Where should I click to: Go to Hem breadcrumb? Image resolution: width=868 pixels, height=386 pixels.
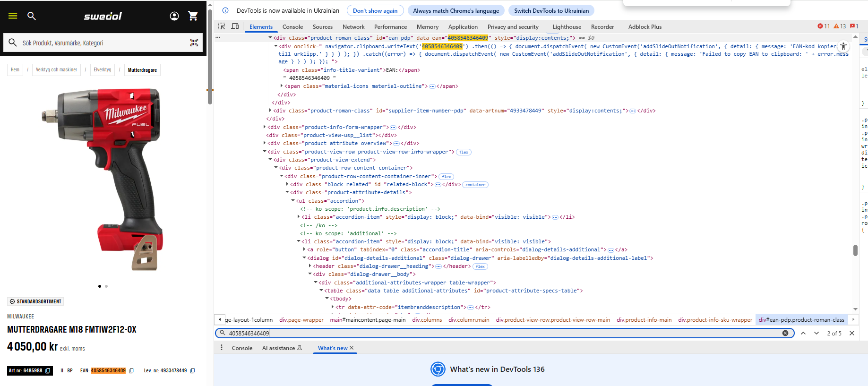(x=15, y=70)
